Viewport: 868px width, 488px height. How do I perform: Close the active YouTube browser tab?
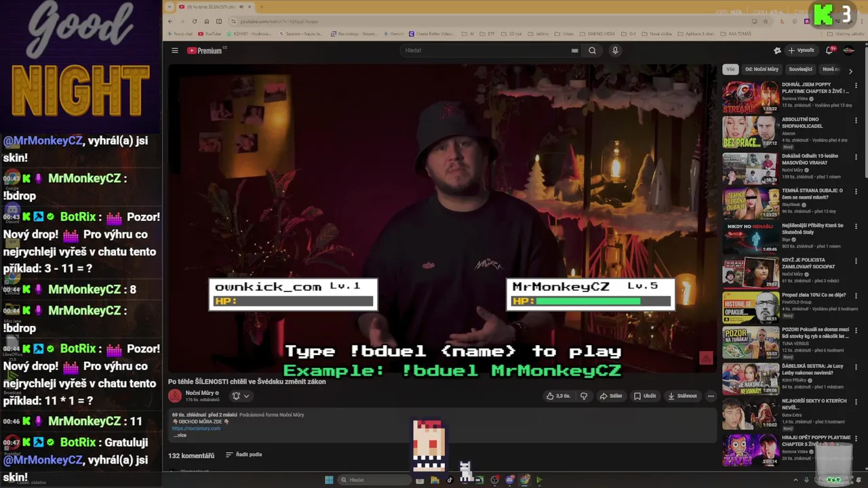250,7
